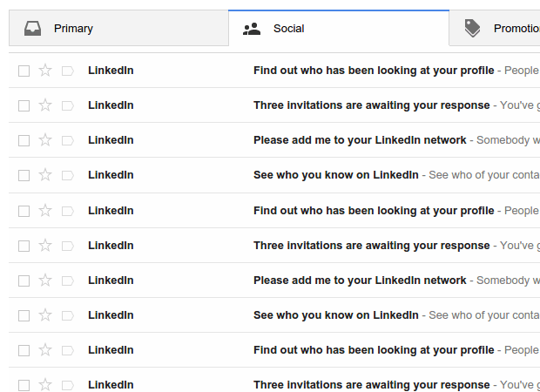540x392 pixels.
Task: Click the Primary tab inbox icon
Action: [32, 29]
